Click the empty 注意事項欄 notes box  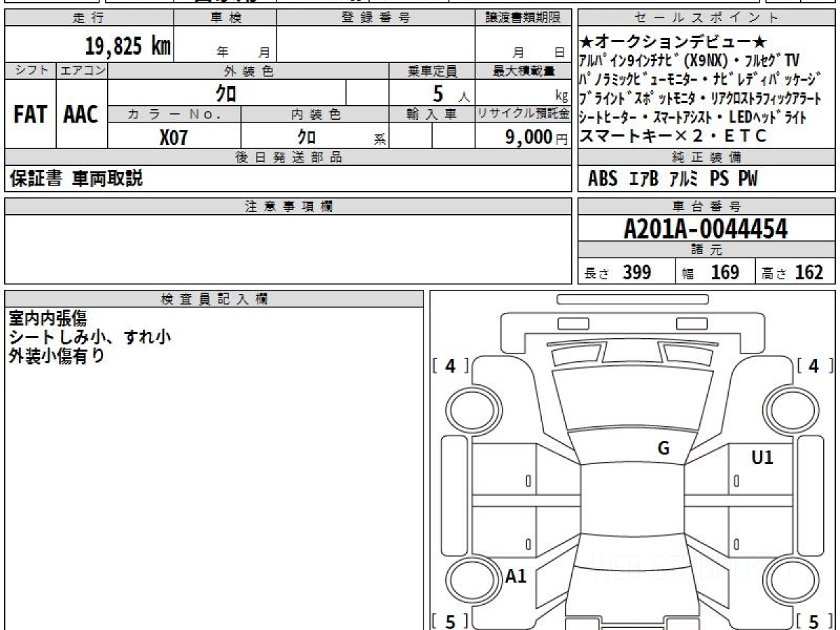[288, 249]
